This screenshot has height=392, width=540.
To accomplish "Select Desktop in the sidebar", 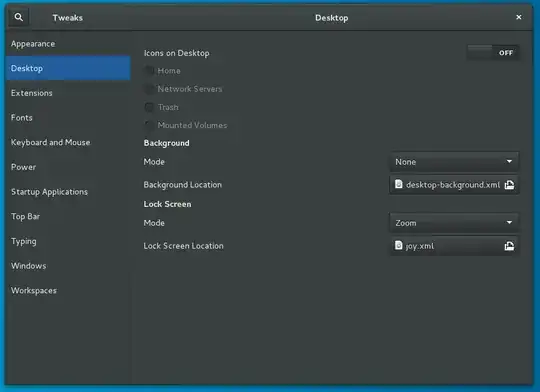I will [x=68, y=68].
